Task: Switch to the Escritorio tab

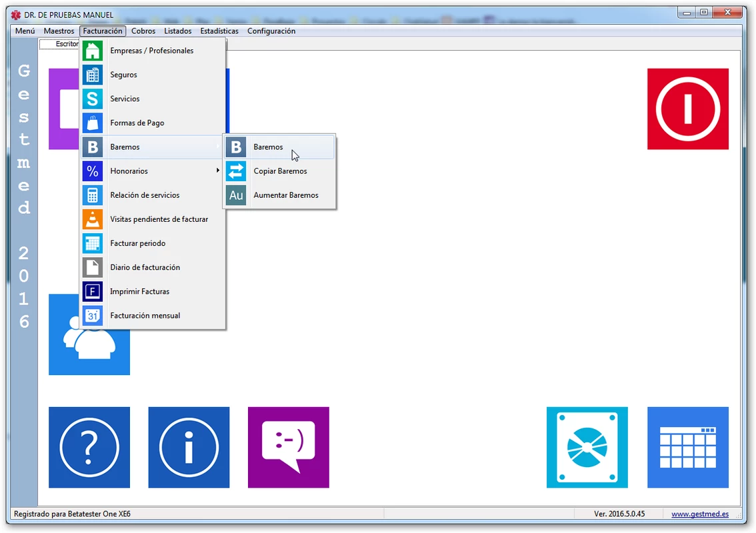Action: tap(60, 44)
